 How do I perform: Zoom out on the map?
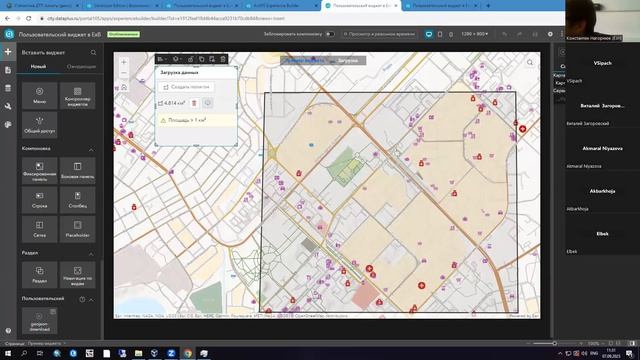[x=124, y=73]
